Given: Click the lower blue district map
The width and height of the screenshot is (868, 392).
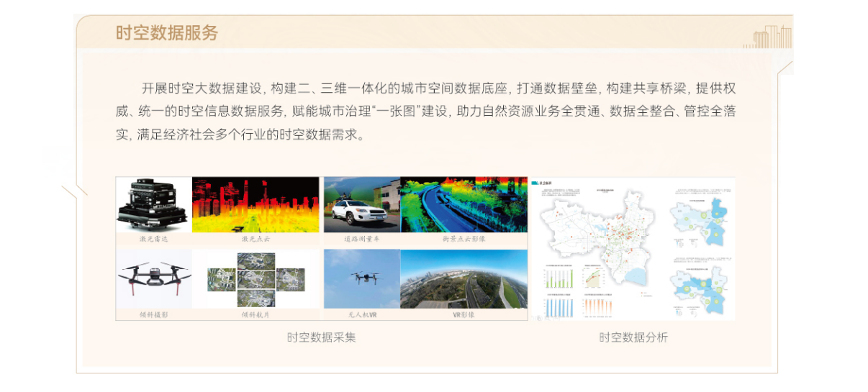Looking at the screenshot, I should 697,288.
